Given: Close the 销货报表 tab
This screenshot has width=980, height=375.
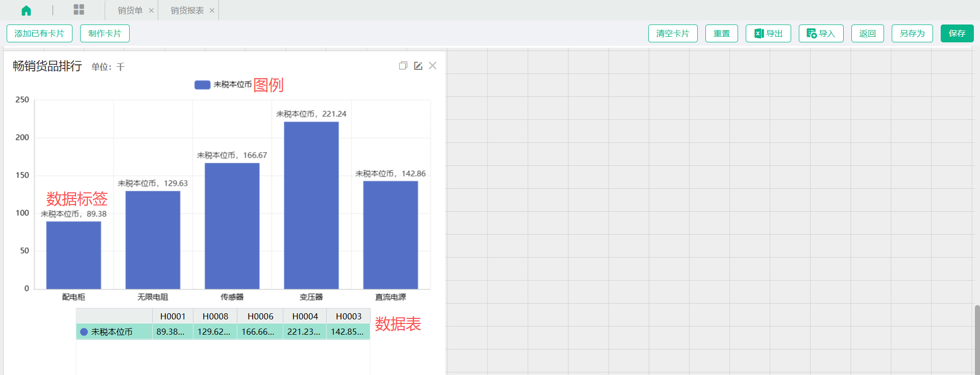Looking at the screenshot, I should click(x=212, y=11).
